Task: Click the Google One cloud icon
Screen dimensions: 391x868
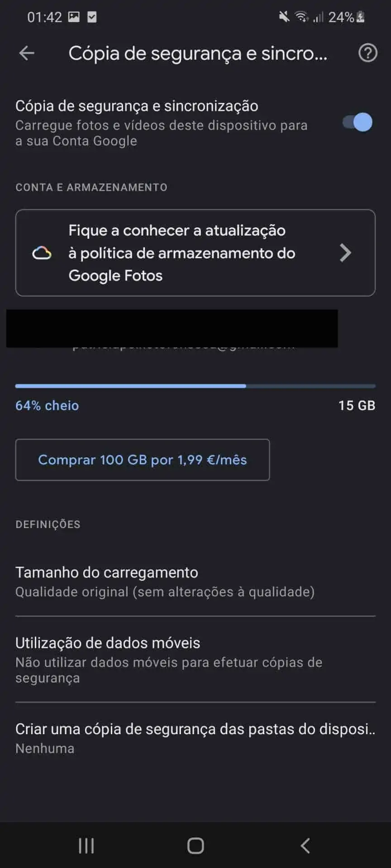Action: [42, 253]
